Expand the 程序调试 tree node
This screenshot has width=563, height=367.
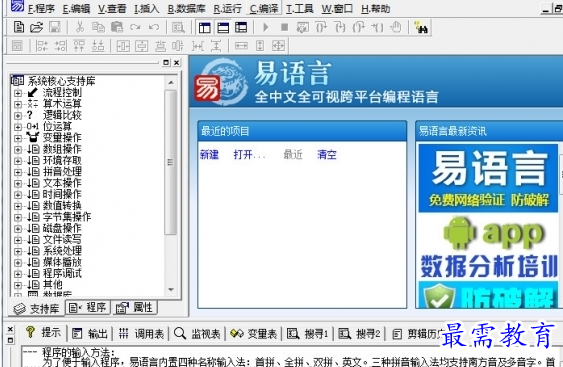coord(18,274)
